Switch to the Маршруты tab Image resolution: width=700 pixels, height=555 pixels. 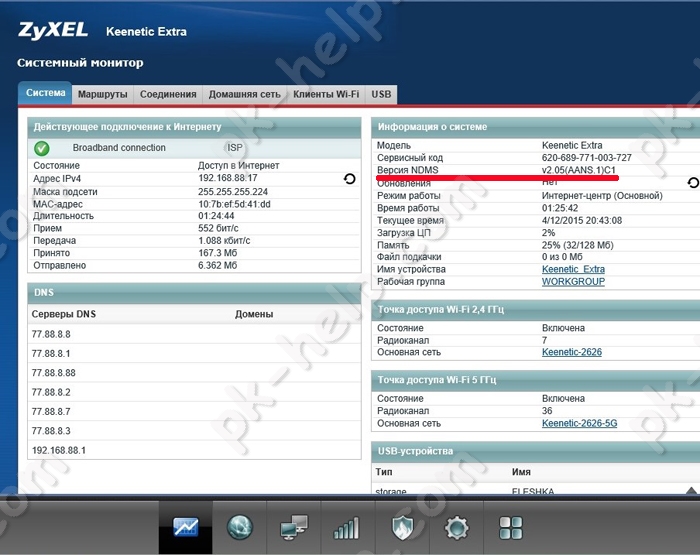(x=103, y=94)
